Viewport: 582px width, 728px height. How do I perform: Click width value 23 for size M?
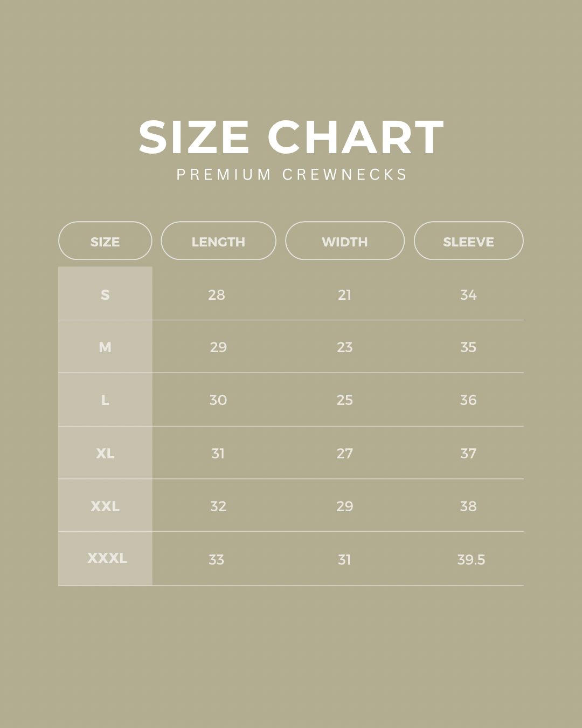344,347
